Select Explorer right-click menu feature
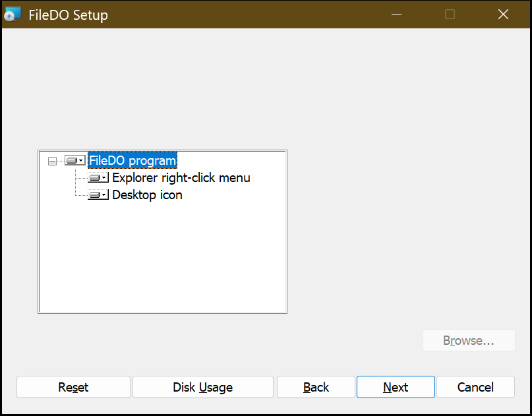 tap(181, 177)
